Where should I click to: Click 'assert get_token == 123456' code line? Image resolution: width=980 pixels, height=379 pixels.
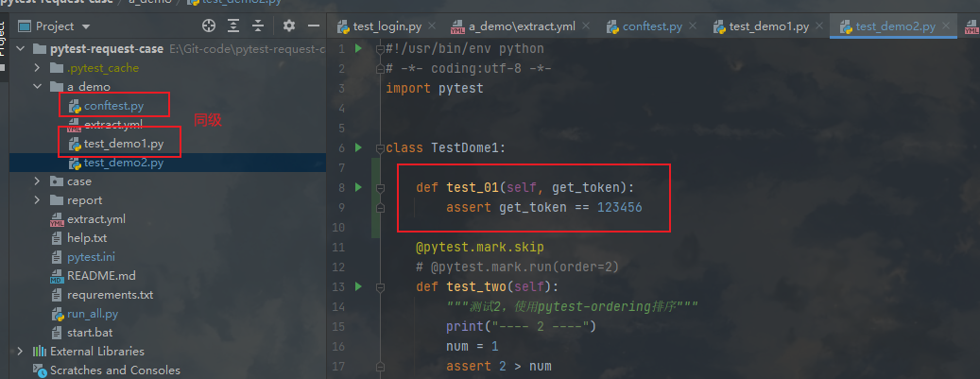tap(543, 207)
